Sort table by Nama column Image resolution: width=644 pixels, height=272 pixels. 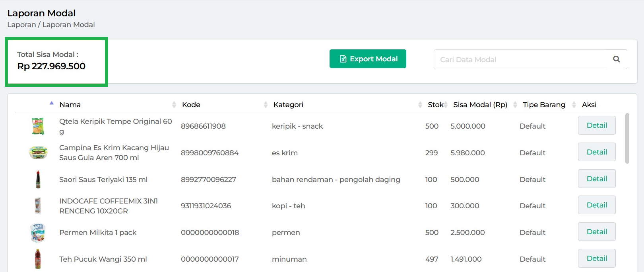tap(70, 105)
